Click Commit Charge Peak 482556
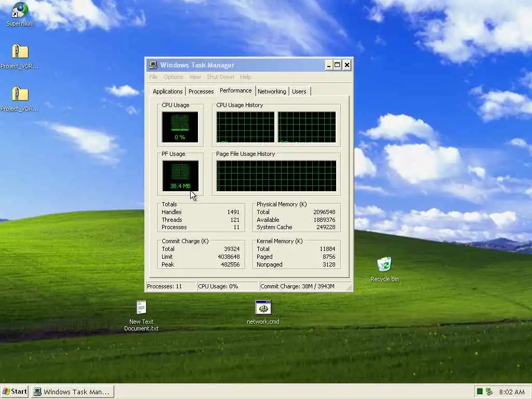Viewport: 532px width, 399px height. coord(230,264)
